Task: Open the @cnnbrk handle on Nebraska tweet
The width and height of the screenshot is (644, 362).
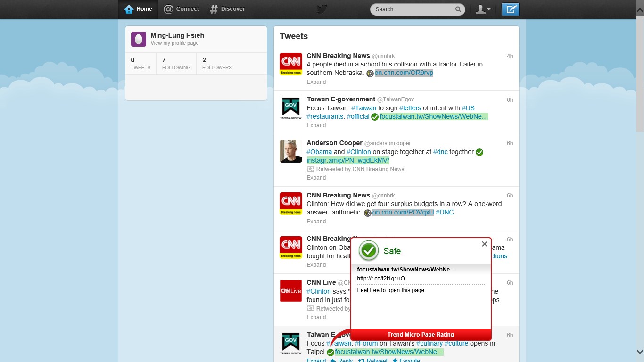Action: (x=383, y=56)
